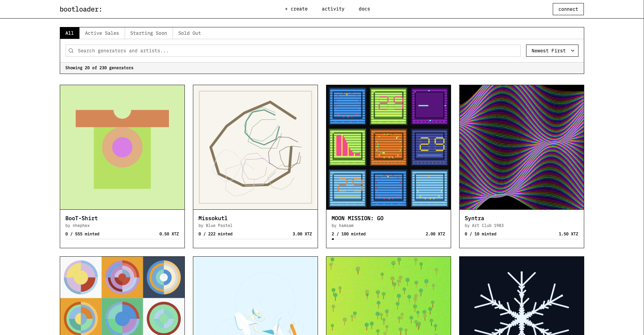This screenshot has width=644, height=335.
Task: Open the docs link
Action: (x=364, y=9)
